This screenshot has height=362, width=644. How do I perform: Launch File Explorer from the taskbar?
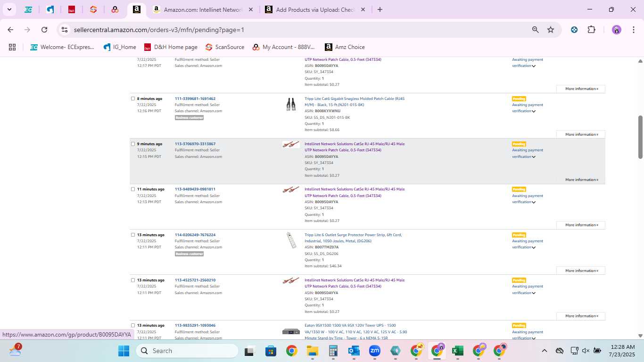coord(312,351)
